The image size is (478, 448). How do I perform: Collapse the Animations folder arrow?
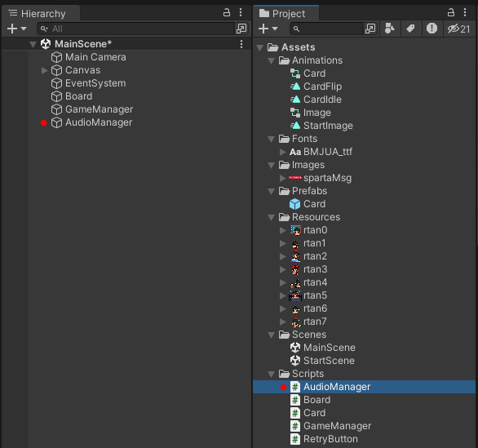(x=272, y=61)
